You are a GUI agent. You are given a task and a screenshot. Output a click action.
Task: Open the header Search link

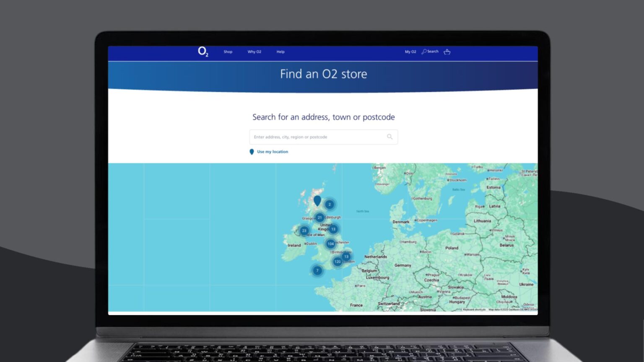click(x=430, y=52)
